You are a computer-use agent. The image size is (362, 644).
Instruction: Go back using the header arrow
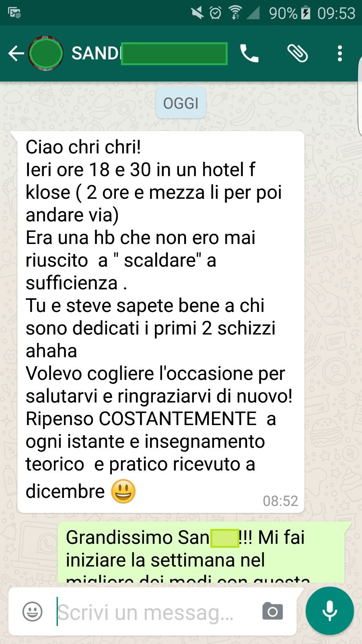(16, 53)
